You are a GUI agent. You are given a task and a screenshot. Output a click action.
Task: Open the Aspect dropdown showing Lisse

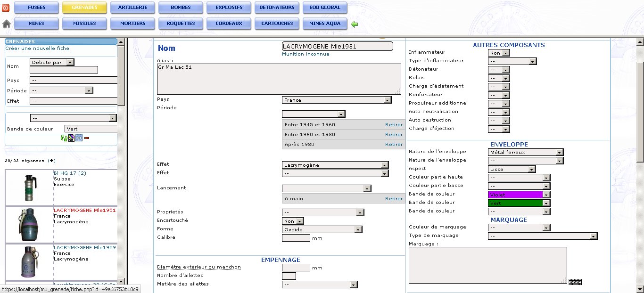(512, 170)
